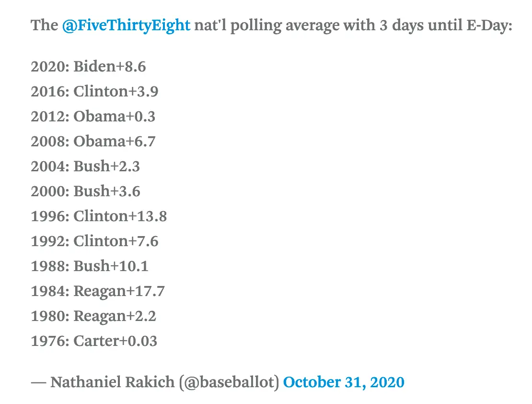Click the word "The" starting the tweet
This screenshot has height=404, width=532.
pyautogui.click(x=44, y=25)
